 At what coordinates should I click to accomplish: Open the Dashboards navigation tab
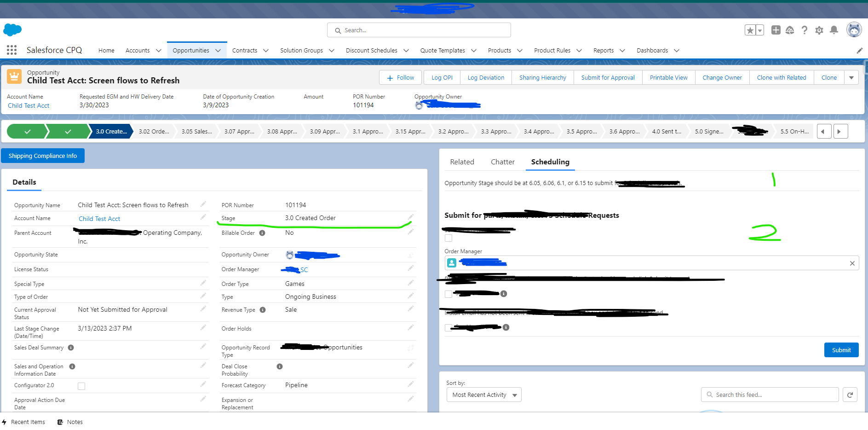pos(652,51)
